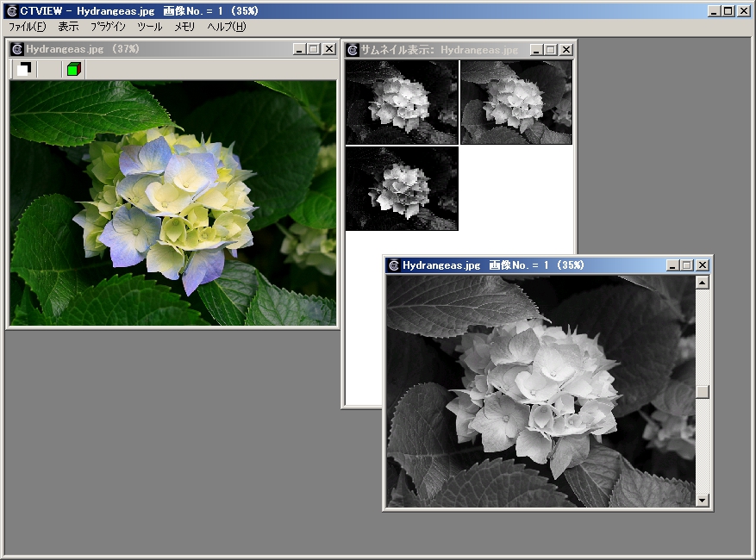Screen dimensions: 756x560
Task: Open the メモリ menu
Action: pos(184,27)
